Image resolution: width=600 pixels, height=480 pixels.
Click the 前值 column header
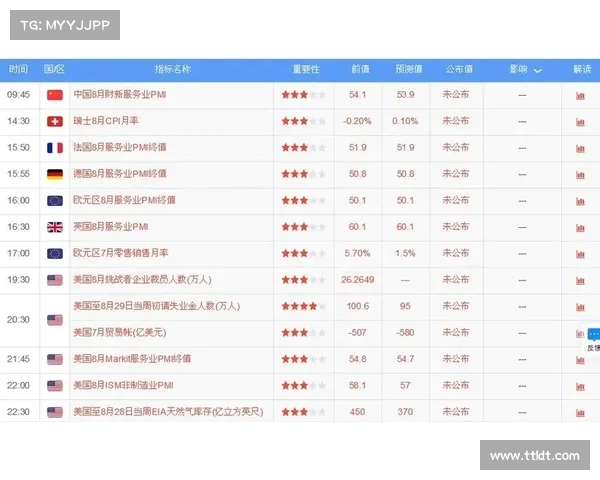360,69
